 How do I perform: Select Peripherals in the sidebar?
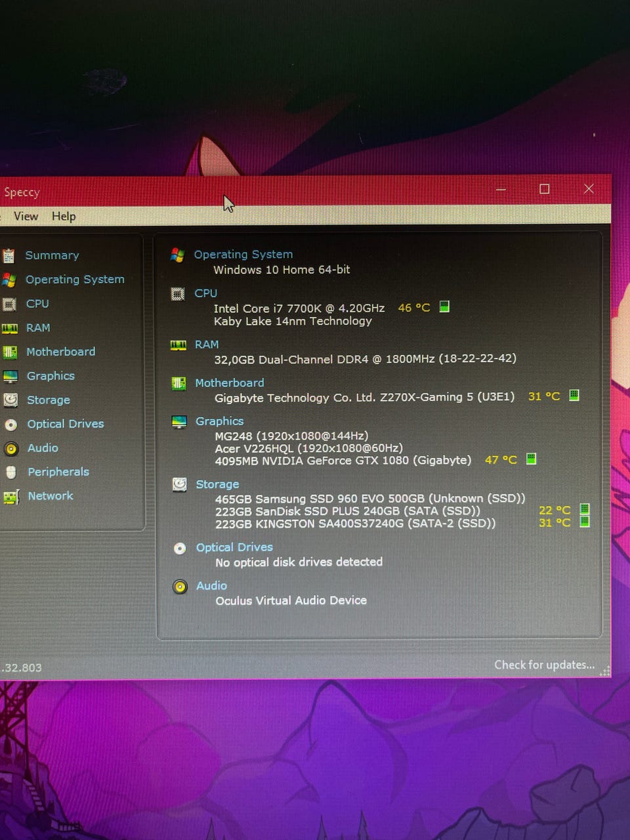pyautogui.click(x=58, y=472)
